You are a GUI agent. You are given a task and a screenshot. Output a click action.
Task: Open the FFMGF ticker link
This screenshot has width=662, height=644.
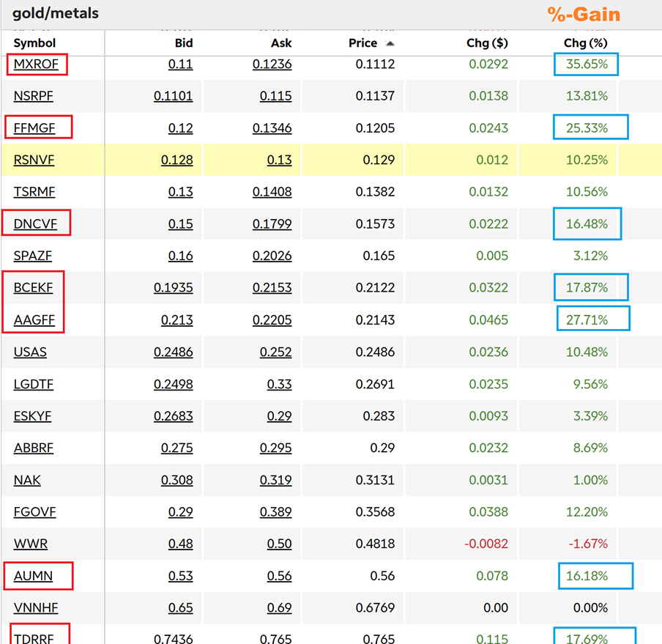click(34, 128)
